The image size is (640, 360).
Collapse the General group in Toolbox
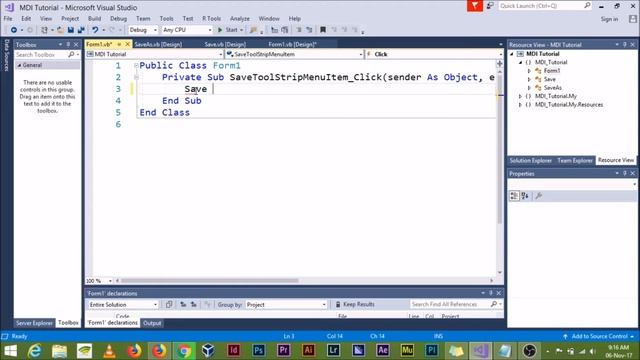pos(19,65)
